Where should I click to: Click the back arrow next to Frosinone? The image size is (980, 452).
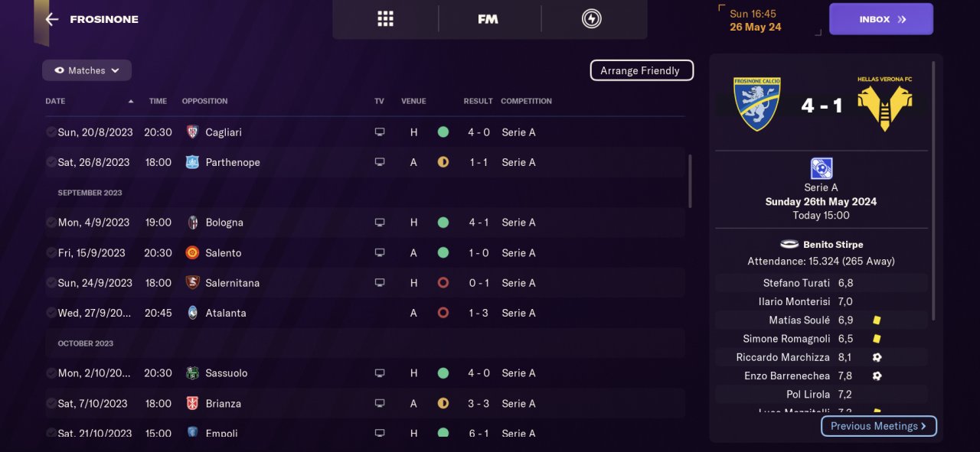[52, 20]
